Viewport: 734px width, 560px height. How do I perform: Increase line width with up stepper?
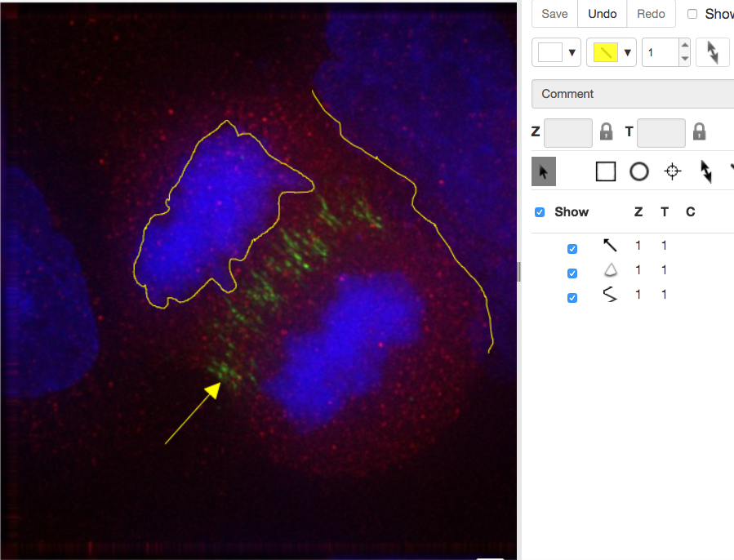pos(685,46)
